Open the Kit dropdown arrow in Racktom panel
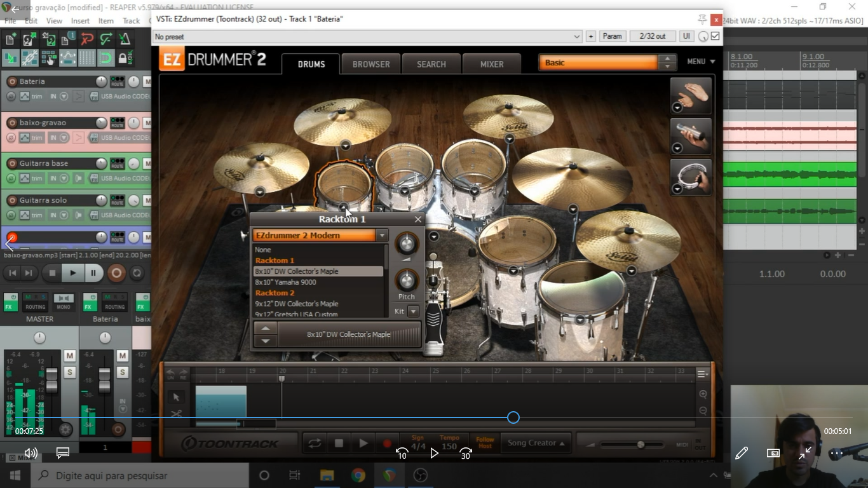 tap(413, 311)
